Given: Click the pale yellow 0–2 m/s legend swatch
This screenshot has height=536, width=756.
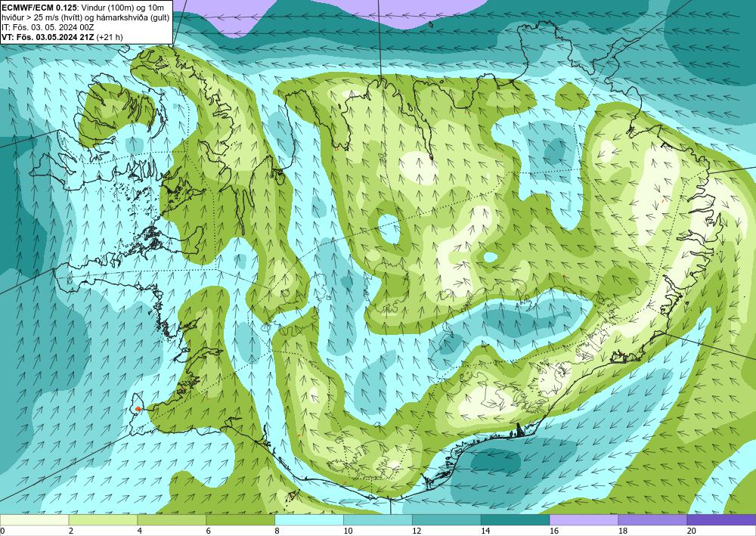Looking at the screenshot, I should (34, 520).
